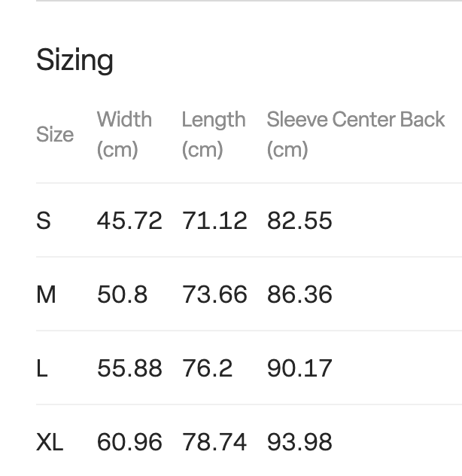Click the 71.12 length value for S
The image size is (462, 476).
tap(214, 221)
